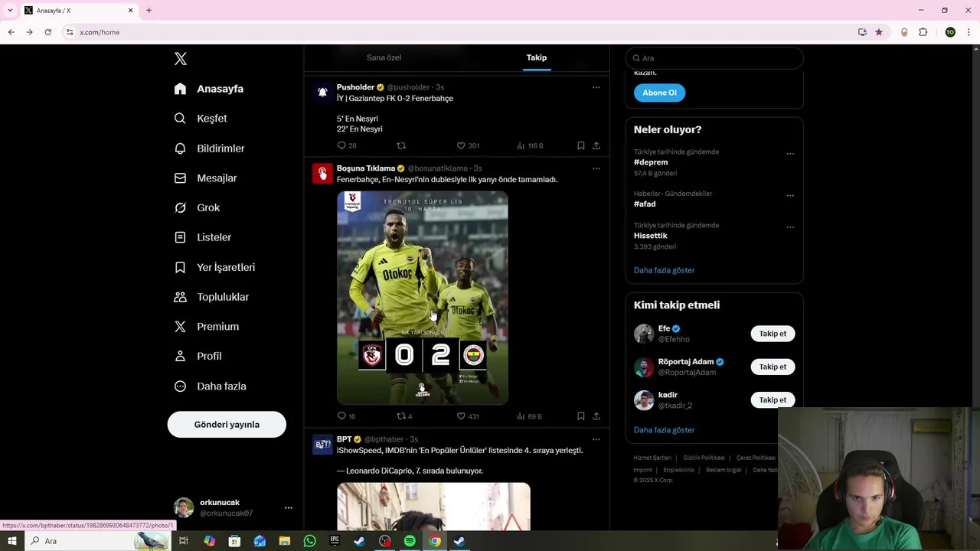This screenshot has height=551, width=980.
Task: Open Spotify from the taskbar
Action: pos(410,541)
